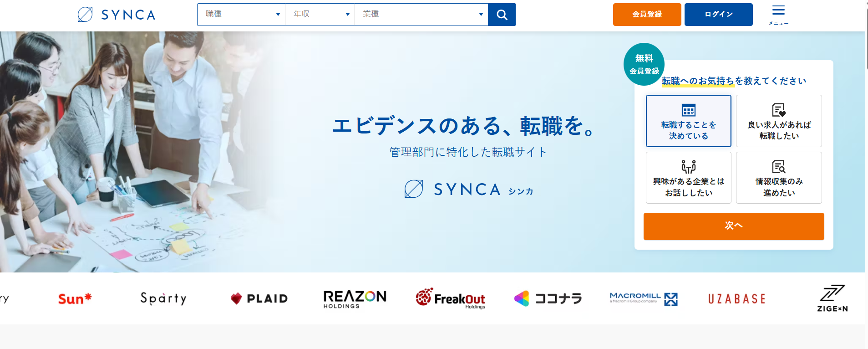The image size is (868, 349).
Task: Click the blue ログイン button
Action: [718, 15]
